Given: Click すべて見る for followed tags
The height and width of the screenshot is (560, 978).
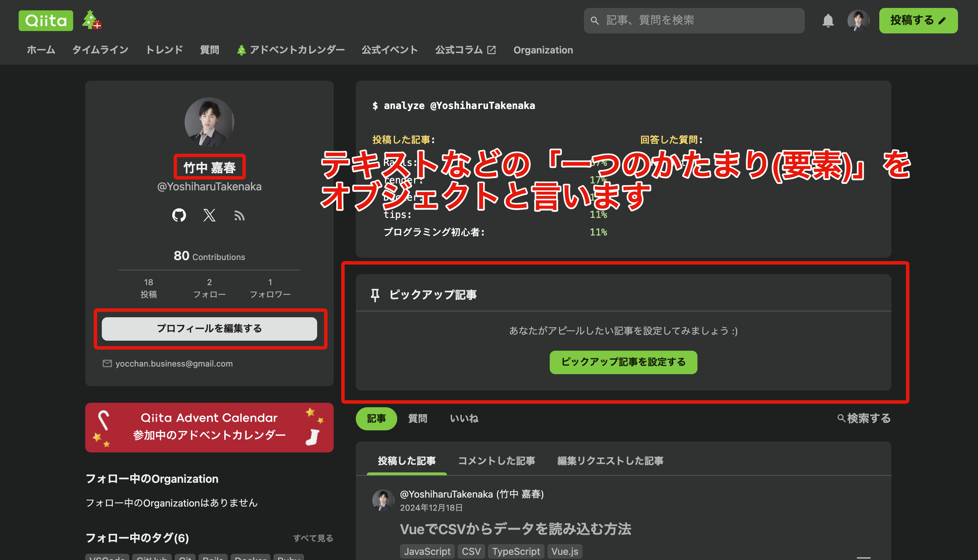Looking at the screenshot, I should coord(313,538).
